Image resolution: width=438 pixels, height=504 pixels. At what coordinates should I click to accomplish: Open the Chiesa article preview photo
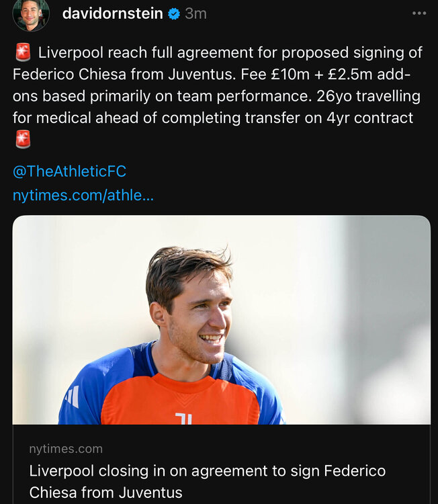pos(222,320)
